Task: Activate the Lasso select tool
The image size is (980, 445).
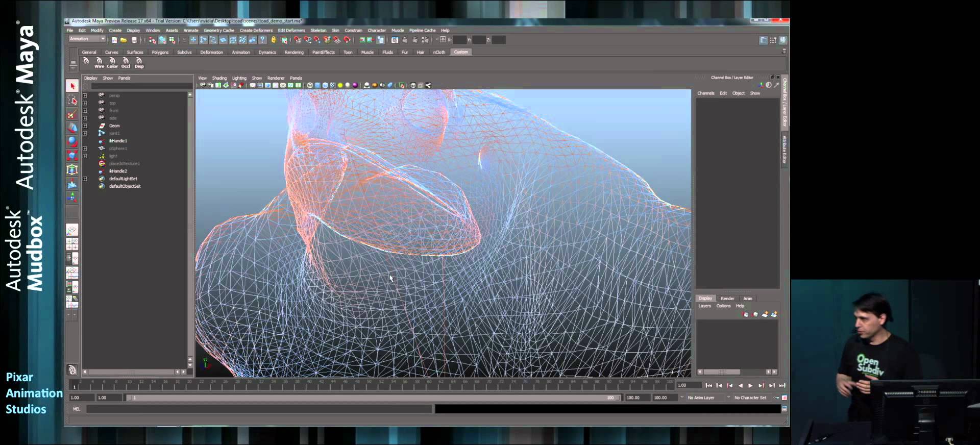Action: pos(72,100)
